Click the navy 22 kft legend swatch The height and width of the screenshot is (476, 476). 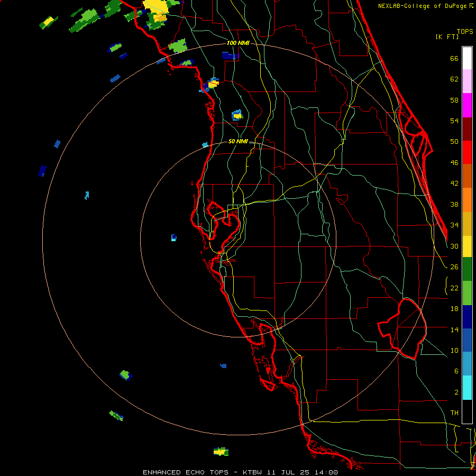pos(467,317)
